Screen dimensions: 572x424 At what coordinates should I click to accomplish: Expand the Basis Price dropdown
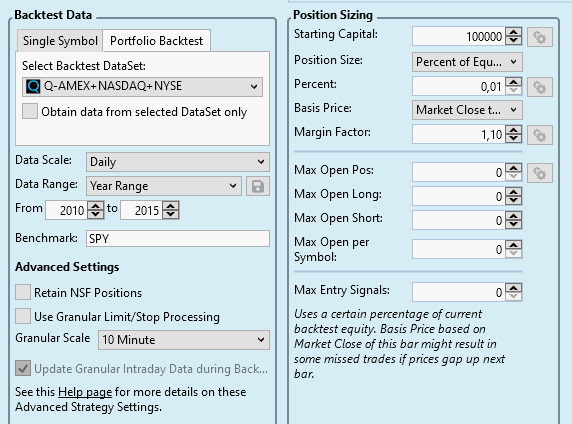coord(467,110)
